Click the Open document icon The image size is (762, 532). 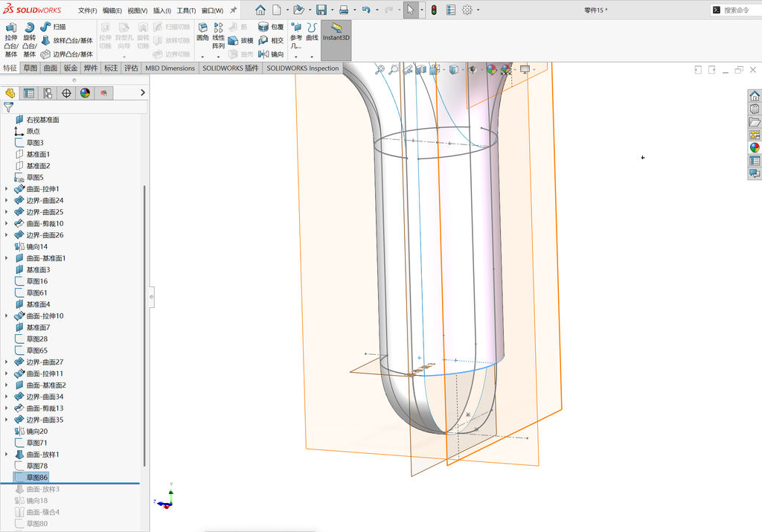point(298,10)
